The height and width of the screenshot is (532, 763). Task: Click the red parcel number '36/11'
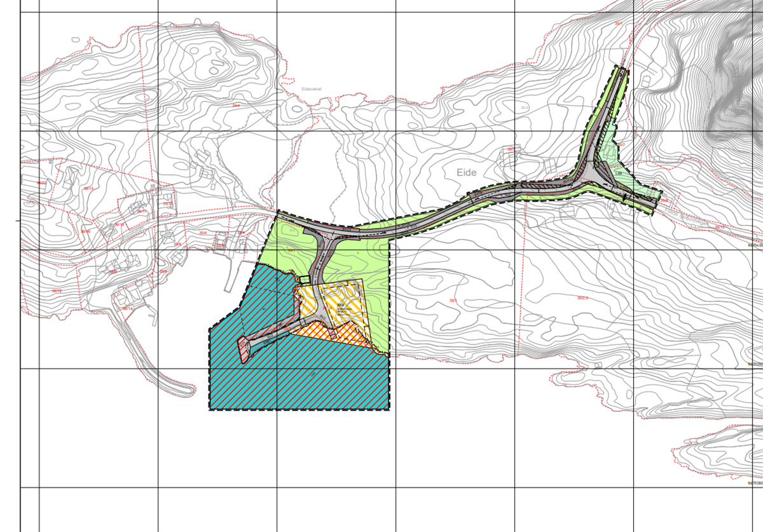tap(142, 211)
